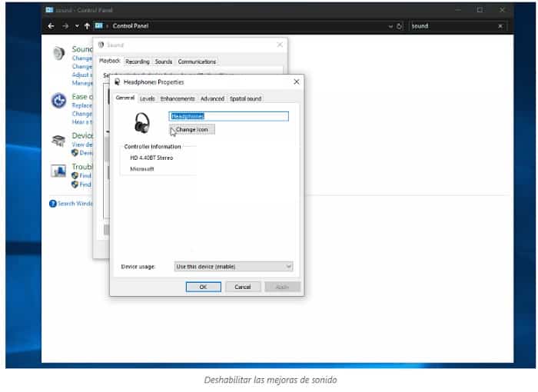Image resolution: width=538 pixels, height=392 pixels.
Task: Click Controller Information group label
Action: click(x=152, y=147)
